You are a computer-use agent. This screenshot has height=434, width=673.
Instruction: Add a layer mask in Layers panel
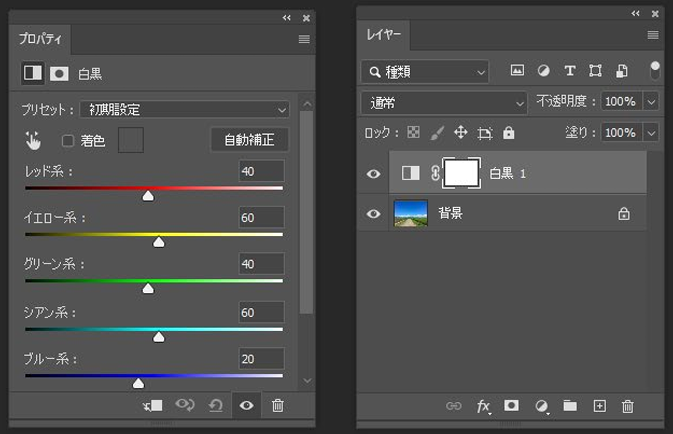coord(511,406)
